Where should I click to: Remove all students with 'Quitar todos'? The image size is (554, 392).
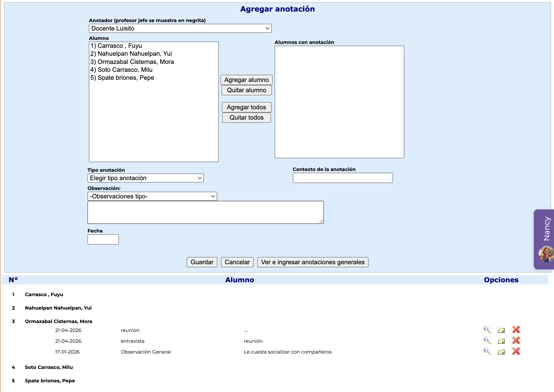(246, 118)
